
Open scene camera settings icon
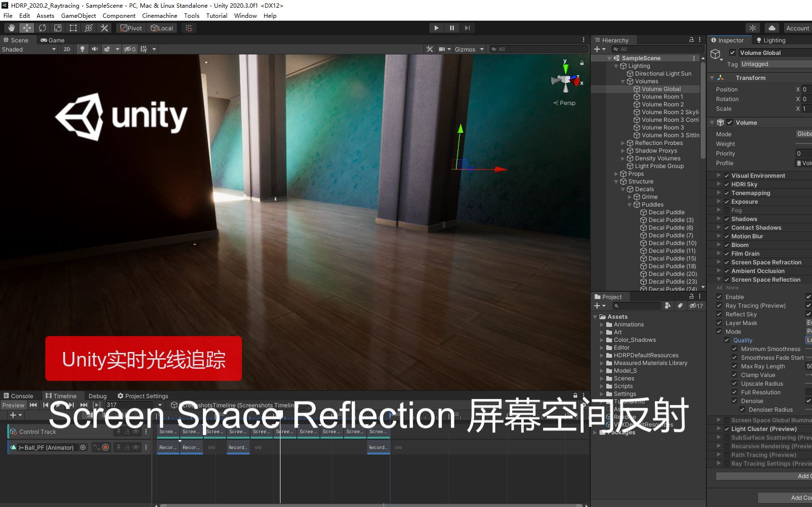442,49
